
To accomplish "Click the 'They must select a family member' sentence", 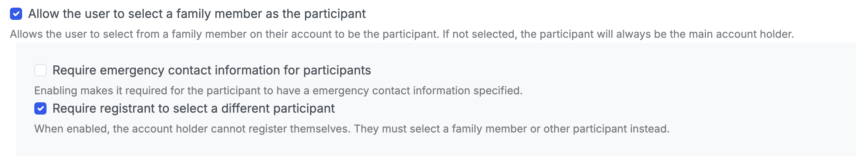I will [x=511, y=129].
